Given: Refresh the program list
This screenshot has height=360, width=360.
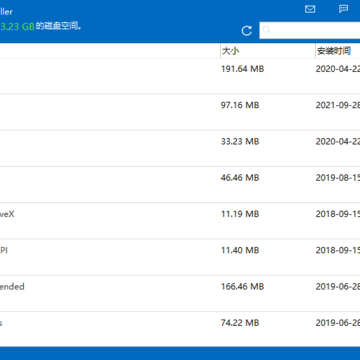Looking at the screenshot, I should tap(247, 31).
